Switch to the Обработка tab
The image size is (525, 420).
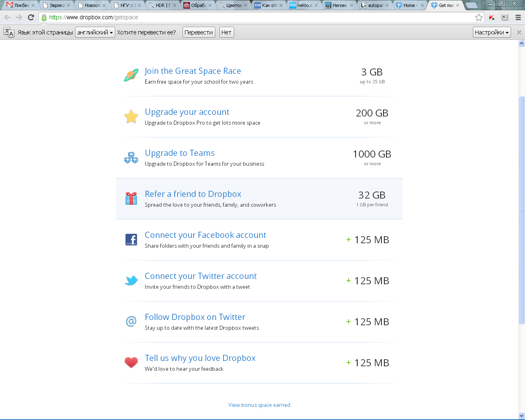tap(197, 5)
